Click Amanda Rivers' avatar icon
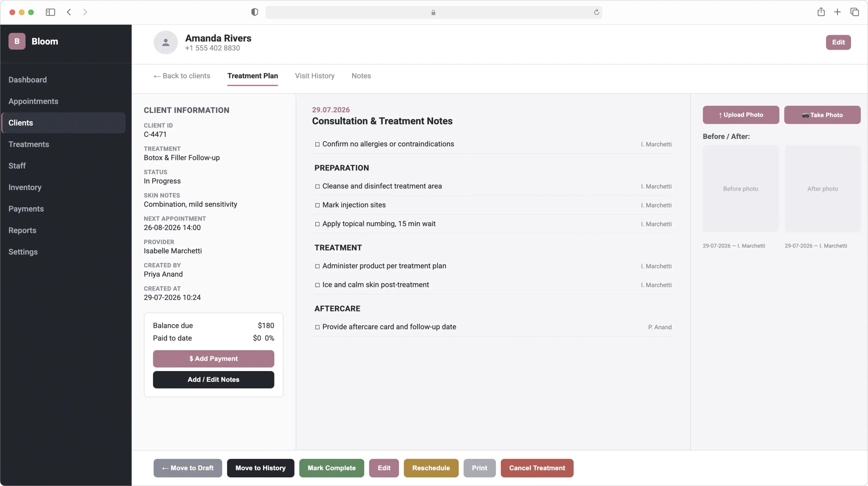This screenshot has height=486, width=868. 165,42
